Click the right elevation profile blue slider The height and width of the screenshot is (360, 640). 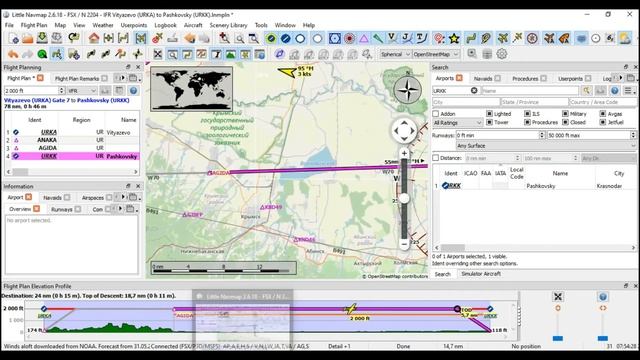coord(603,338)
